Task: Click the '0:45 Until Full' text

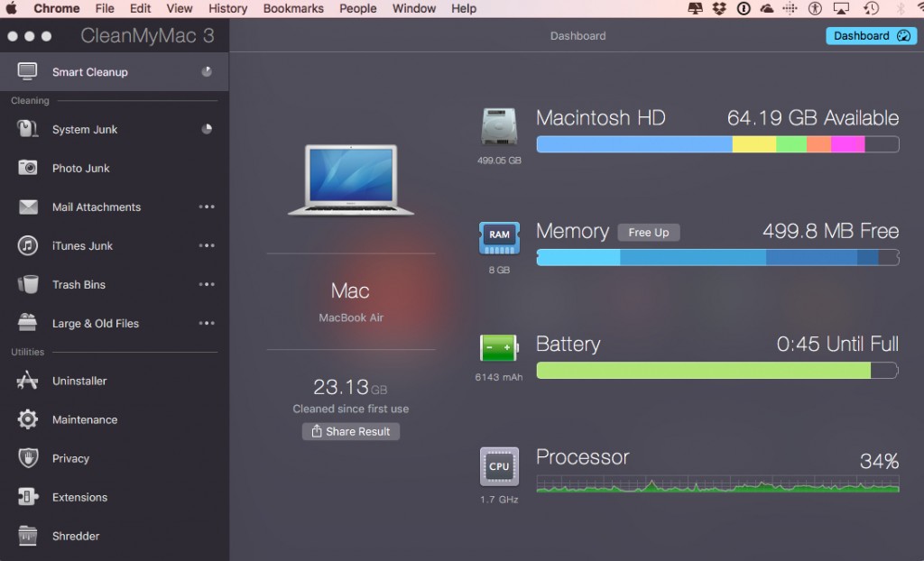Action: (837, 344)
